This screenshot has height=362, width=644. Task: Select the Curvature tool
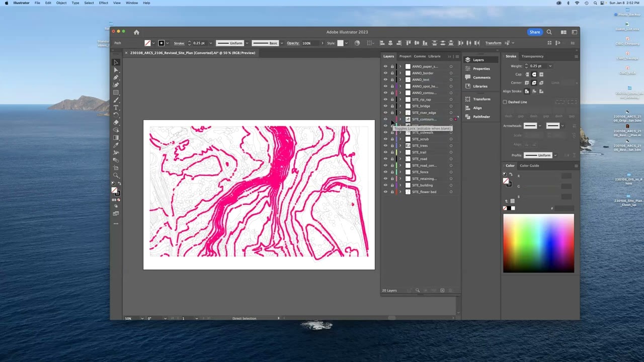116,85
